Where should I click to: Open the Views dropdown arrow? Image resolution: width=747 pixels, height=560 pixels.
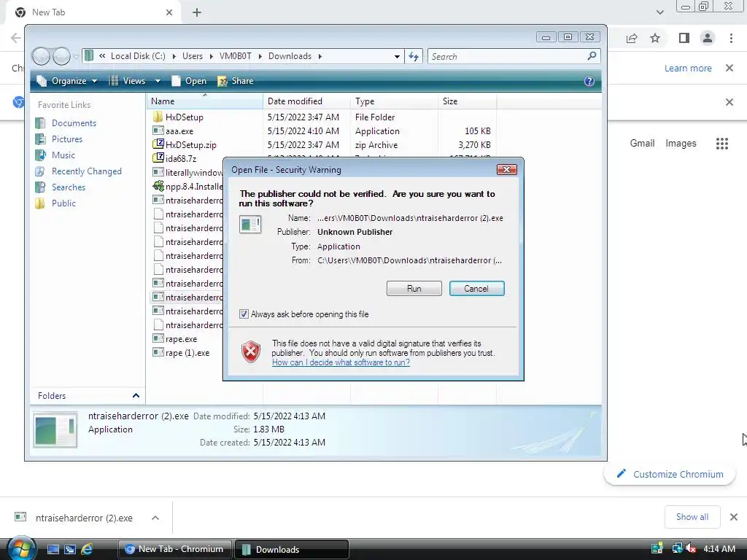coord(158,81)
